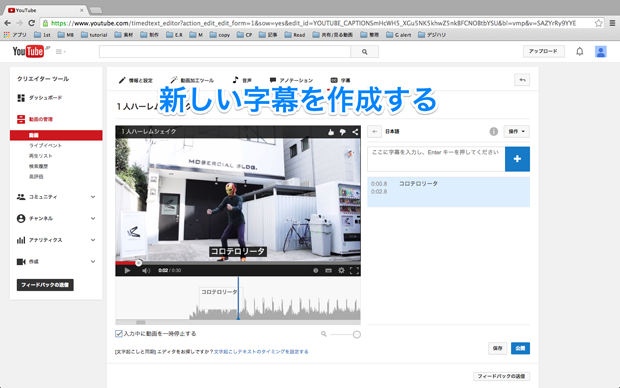Open 検索履歴 in the sidebar

pos(38,166)
